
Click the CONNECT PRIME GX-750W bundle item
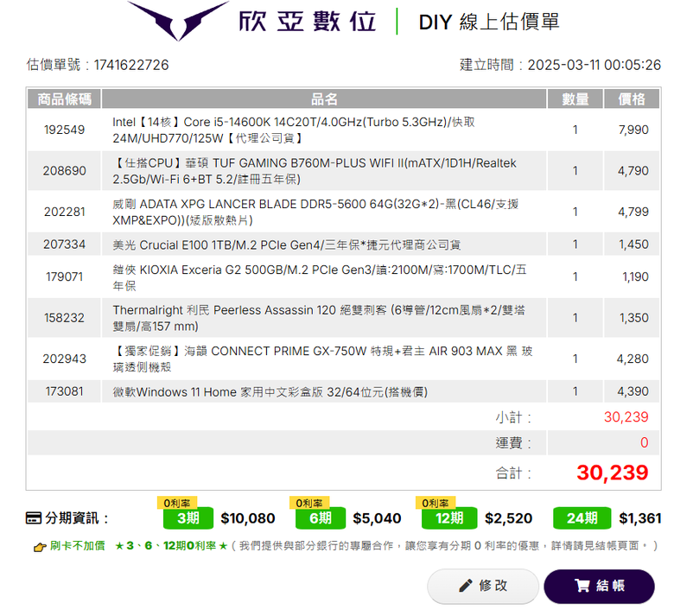pyautogui.click(x=322, y=359)
